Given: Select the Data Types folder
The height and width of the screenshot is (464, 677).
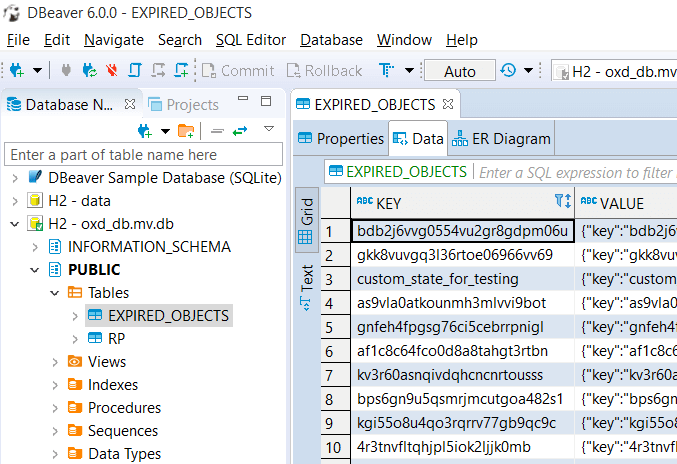Looking at the screenshot, I should click(114, 454).
